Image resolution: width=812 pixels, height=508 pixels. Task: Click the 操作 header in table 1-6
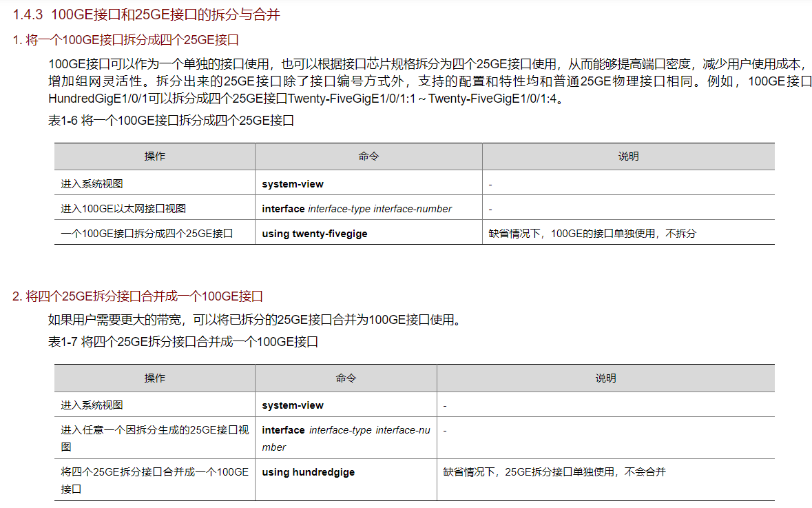point(154,156)
